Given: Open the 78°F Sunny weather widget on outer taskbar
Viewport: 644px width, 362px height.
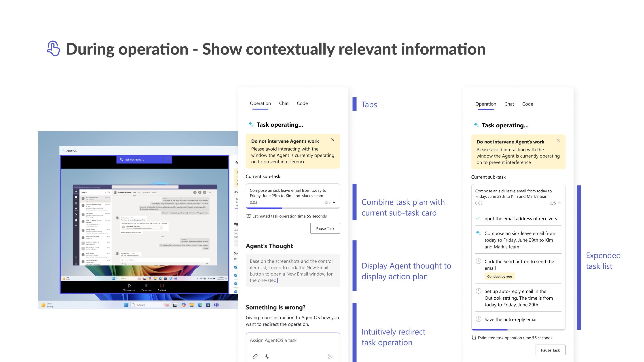Looking at the screenshot, I should click(x=47, y=305).
